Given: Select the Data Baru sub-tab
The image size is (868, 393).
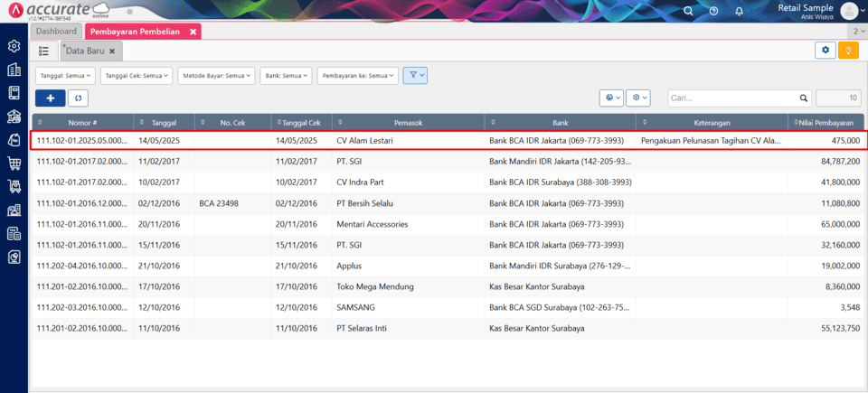Looking at the screenshot, I should click(x=85, y=51).
